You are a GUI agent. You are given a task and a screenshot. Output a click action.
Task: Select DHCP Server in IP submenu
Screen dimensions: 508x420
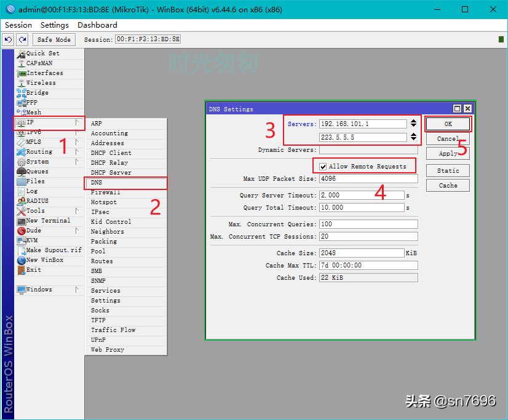pos(126,173)
